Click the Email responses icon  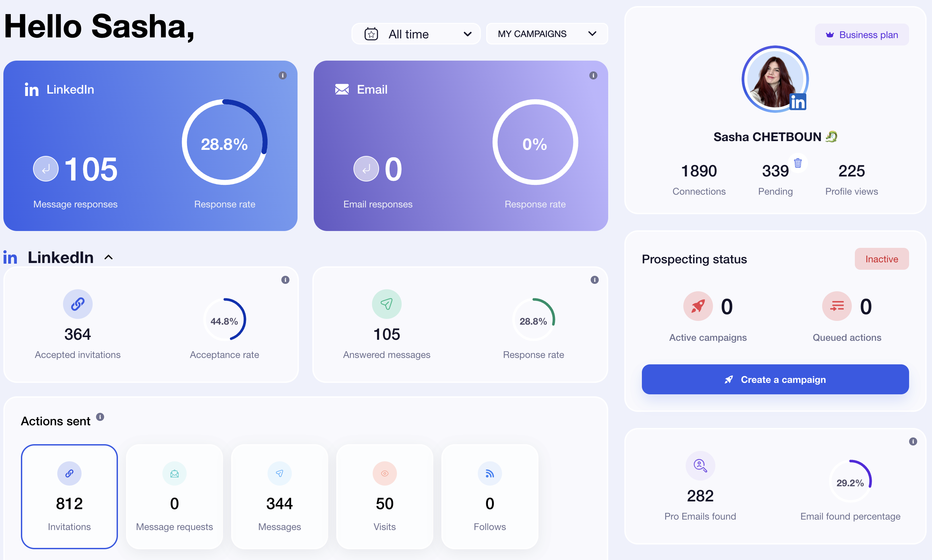click(366, 169)
